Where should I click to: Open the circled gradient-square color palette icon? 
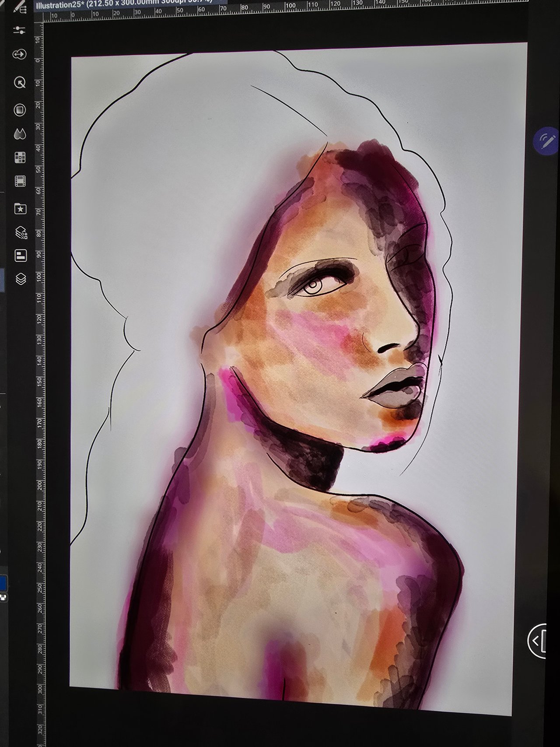coord(20,110)
